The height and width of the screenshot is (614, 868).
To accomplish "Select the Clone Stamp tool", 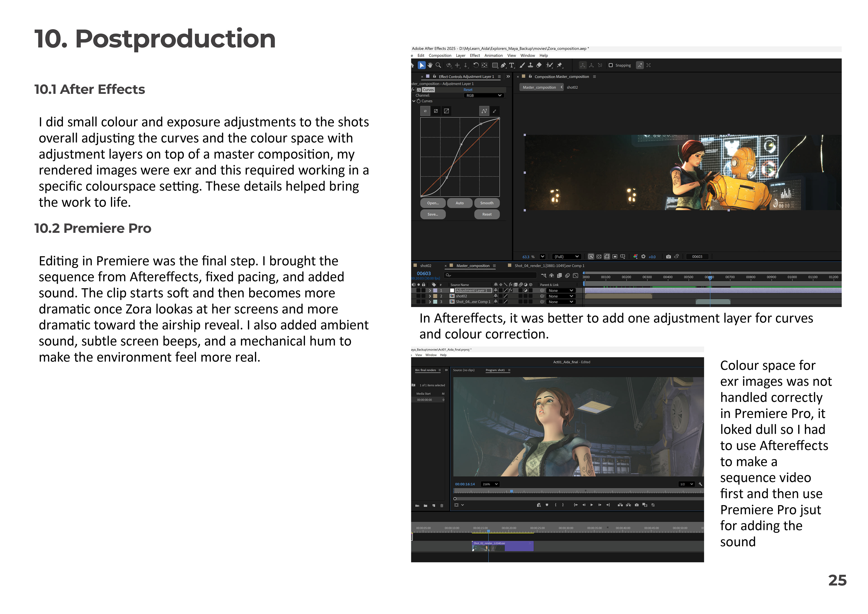I will click(530, 65).
